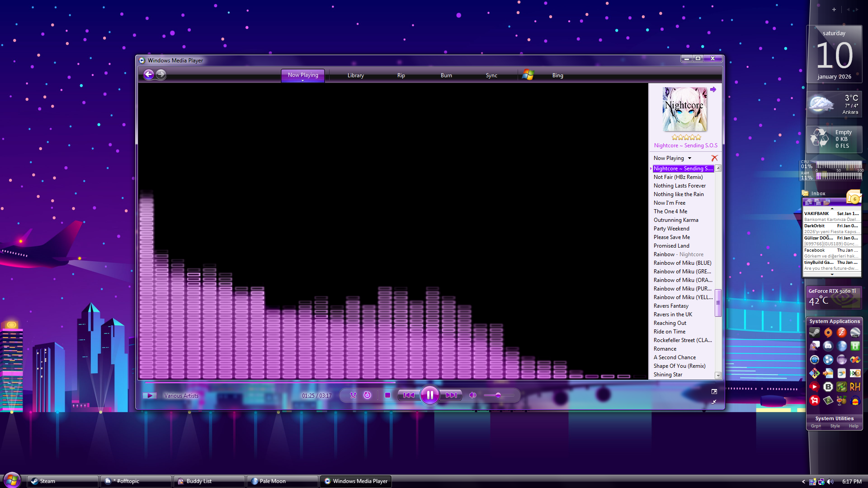Open the Rip tab
868x488 pixels.
pos(401,75)
